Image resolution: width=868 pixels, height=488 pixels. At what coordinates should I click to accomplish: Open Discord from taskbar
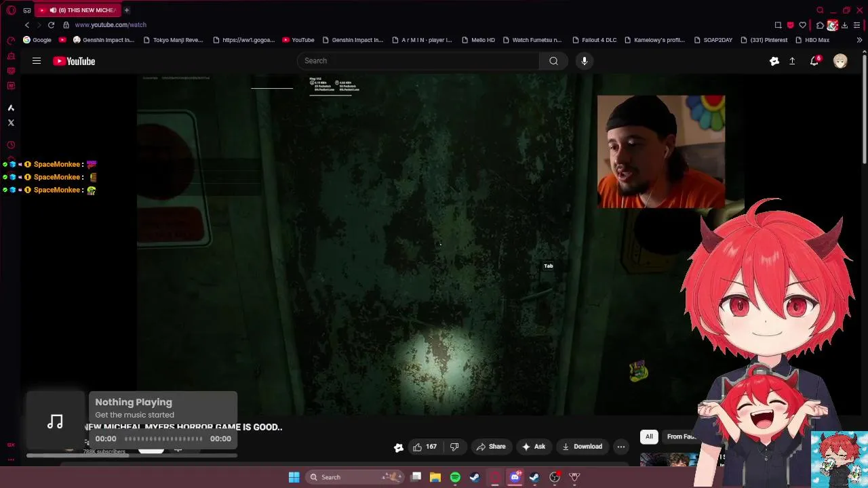tap(515, 477)
